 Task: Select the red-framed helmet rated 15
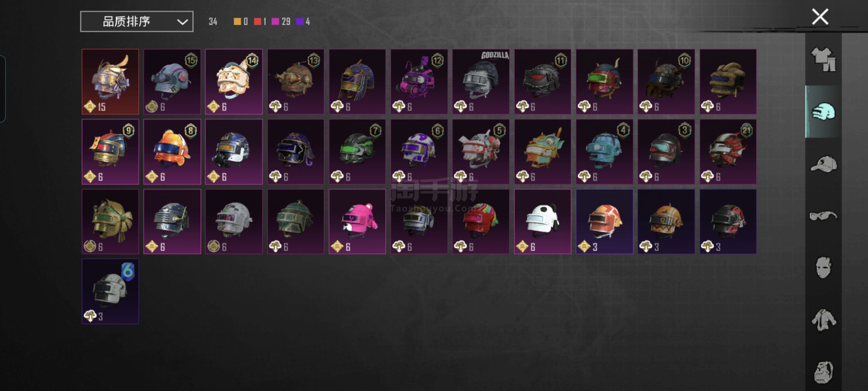point(110,81)
